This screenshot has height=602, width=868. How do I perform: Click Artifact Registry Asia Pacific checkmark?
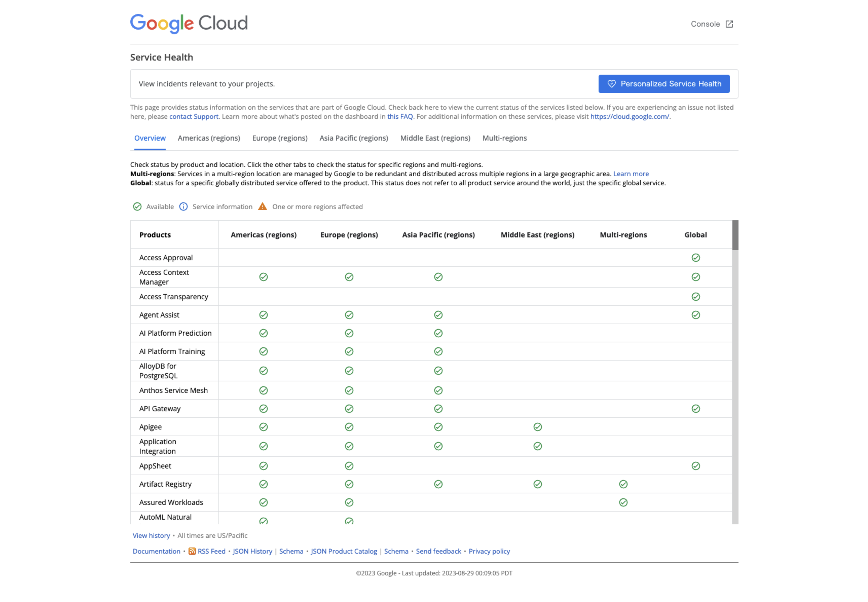(x=438, y=484)
